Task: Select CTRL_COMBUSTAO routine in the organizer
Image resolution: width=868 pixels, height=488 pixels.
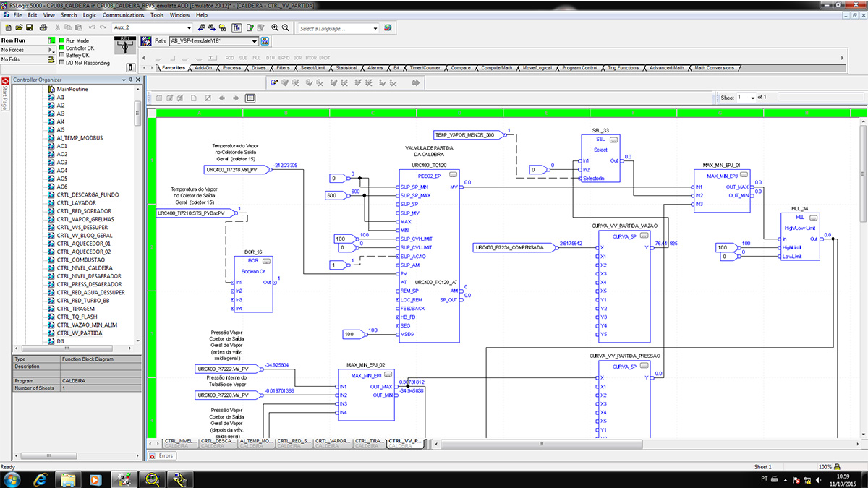Action: click(x=82, y=260)
